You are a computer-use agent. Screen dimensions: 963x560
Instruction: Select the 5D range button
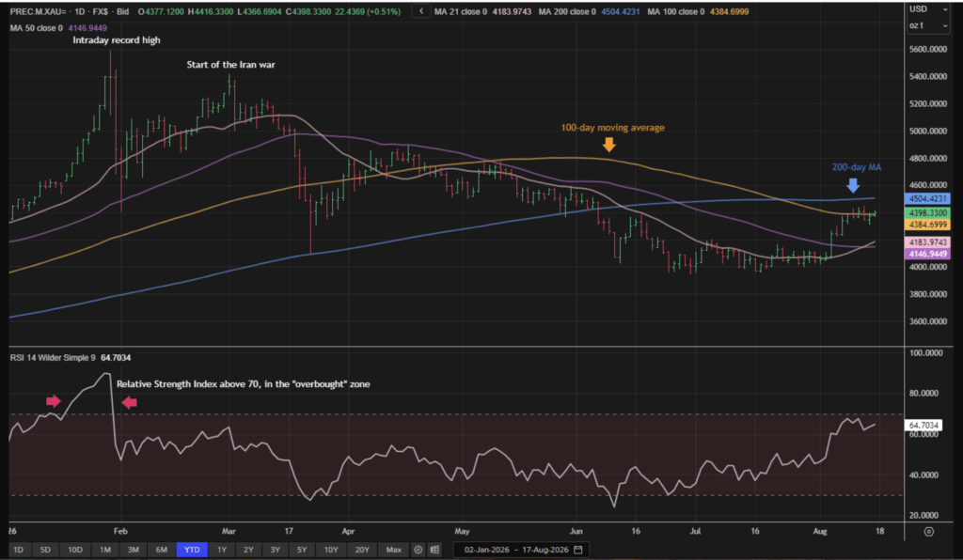45,550
